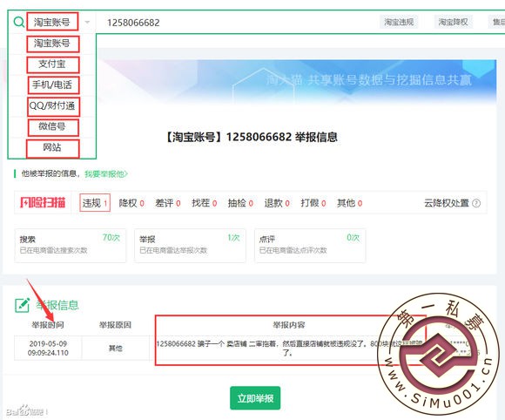Switch to the 违规 tab
Viewport: 505px width, 420px height.
95,203
